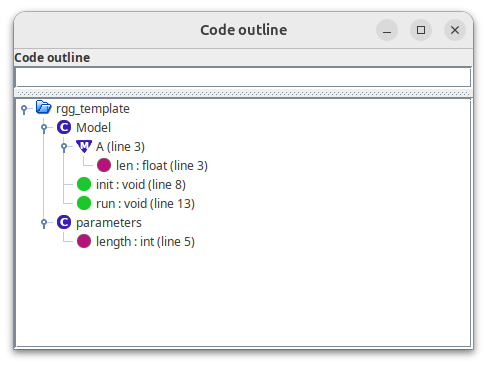Collapse the A (line 3) node
Viewport: 487px width, 366px height.
pos(64,147)
